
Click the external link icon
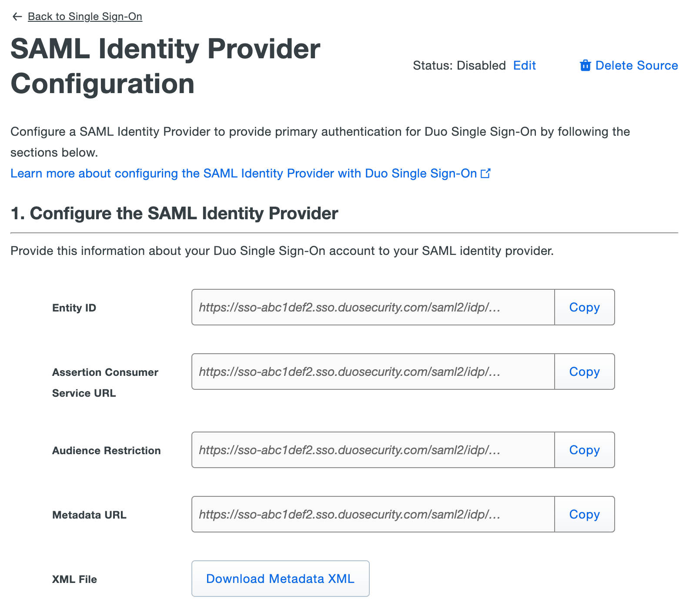[485, 174]
